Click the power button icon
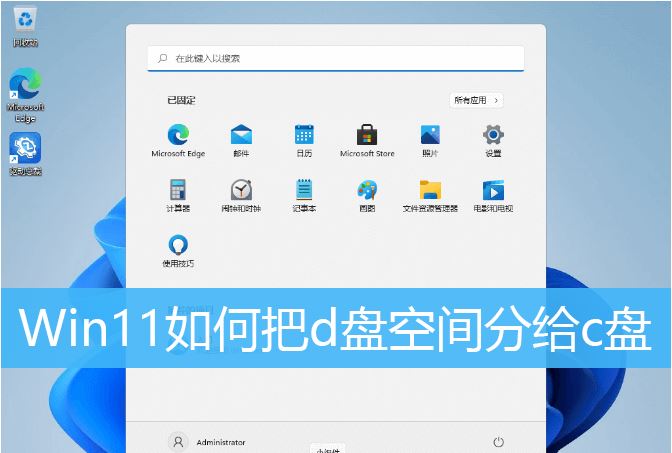Screen dimensions: 672x453 [498, 442]
